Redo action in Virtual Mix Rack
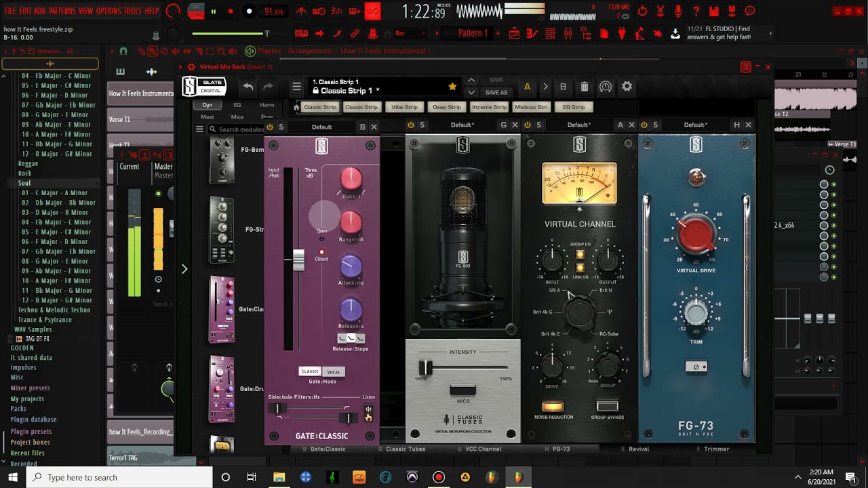Viewport: 868px width, 488px height. (x=269, y=86)
